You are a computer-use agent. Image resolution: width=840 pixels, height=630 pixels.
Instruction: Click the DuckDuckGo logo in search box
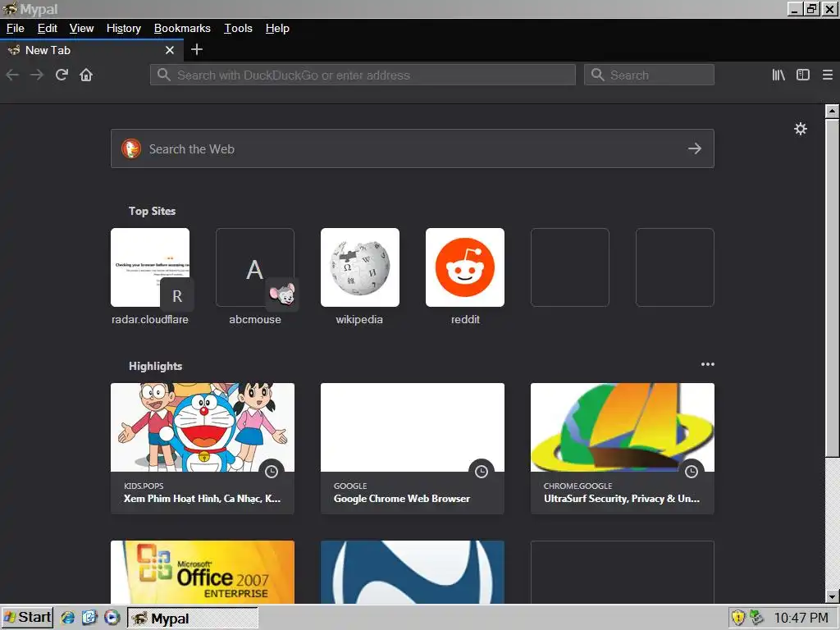131,148
